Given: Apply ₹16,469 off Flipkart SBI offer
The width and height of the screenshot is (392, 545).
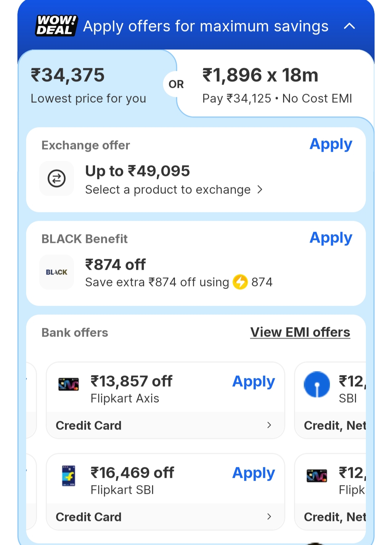Looking at the screenshot, I should 253,473.
